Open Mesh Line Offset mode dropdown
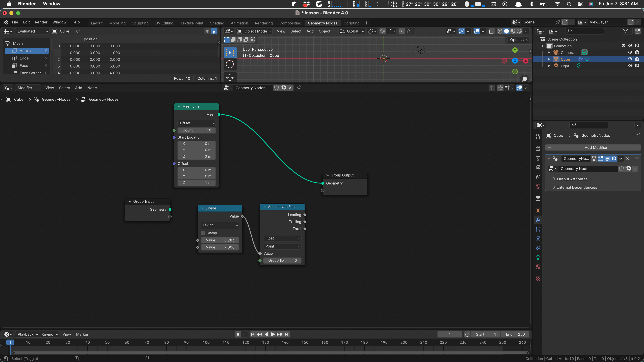This screenshot has width=644, height=362. coord(197,123)
